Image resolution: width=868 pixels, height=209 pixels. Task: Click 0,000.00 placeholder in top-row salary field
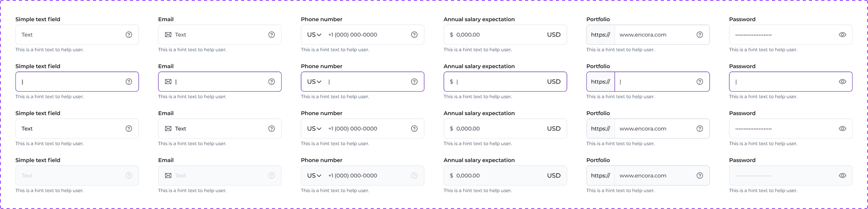468,35
